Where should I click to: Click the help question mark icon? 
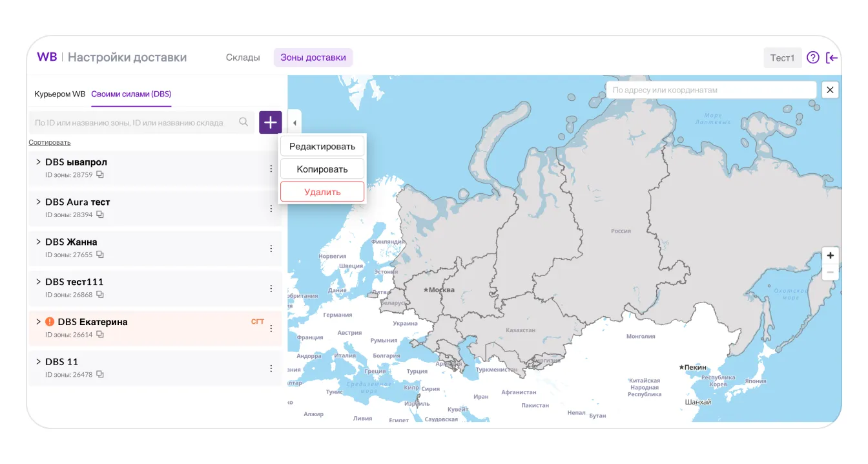click(x=813, y=58)
